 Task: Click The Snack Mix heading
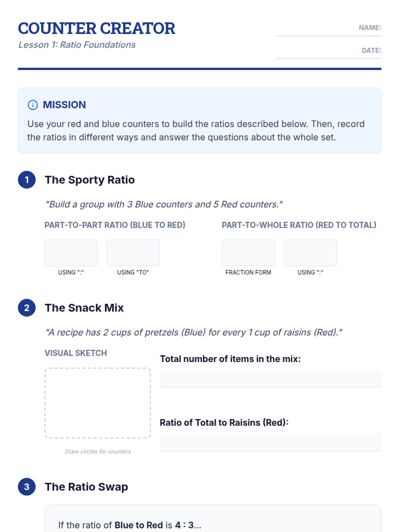tap(84, 308)
